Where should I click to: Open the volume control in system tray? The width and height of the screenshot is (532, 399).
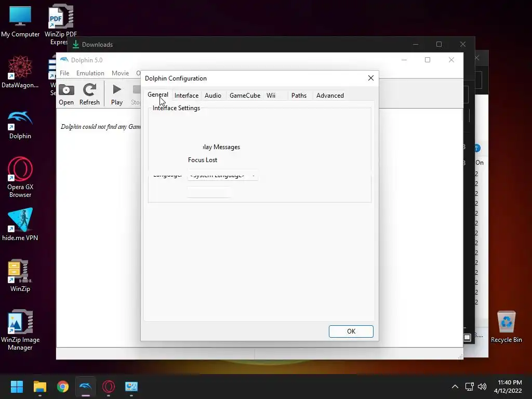[x=482, y=387]
